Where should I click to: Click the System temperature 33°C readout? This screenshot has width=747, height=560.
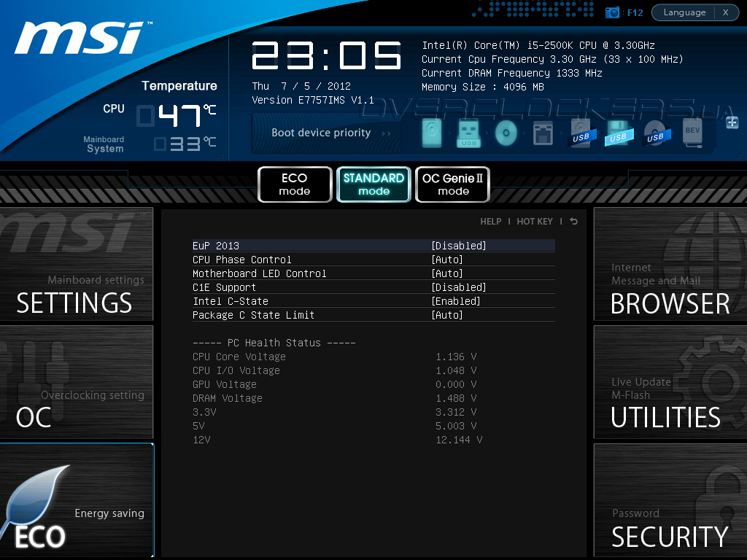coord(186,144)
